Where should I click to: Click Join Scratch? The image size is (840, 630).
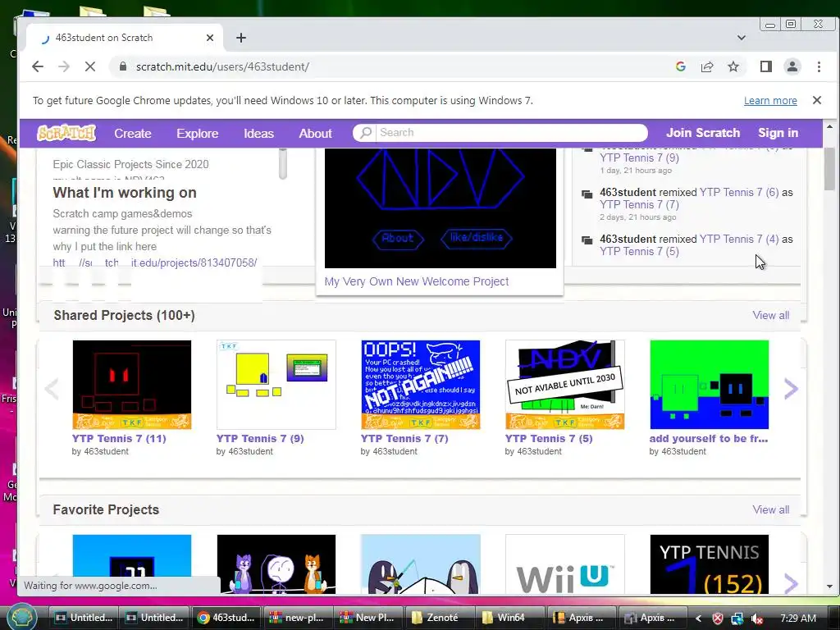coord(703,133)
